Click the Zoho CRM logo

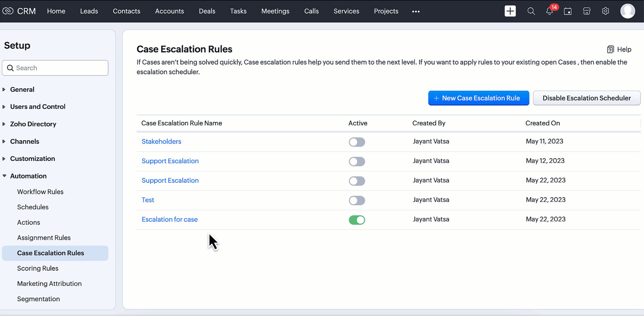[19, 11]
